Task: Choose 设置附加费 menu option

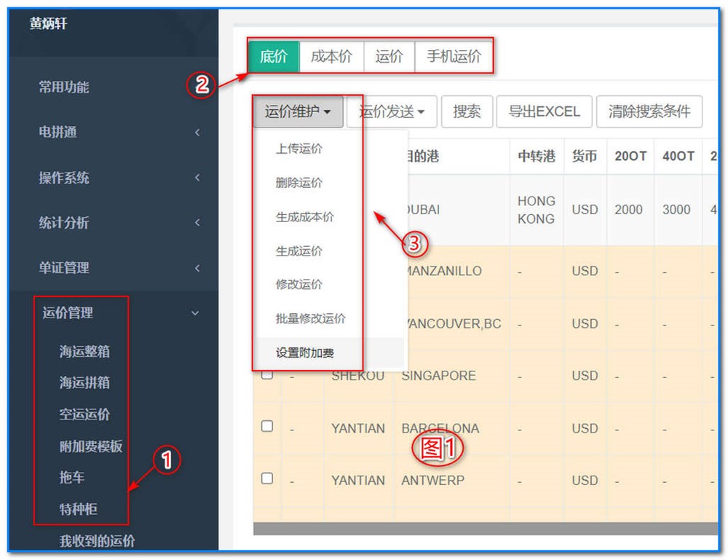Action: point(301,352)
